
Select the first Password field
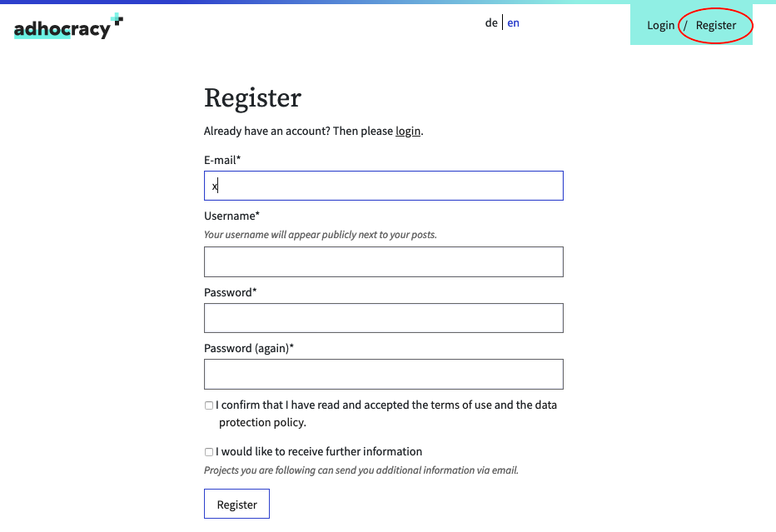point(383,318)
